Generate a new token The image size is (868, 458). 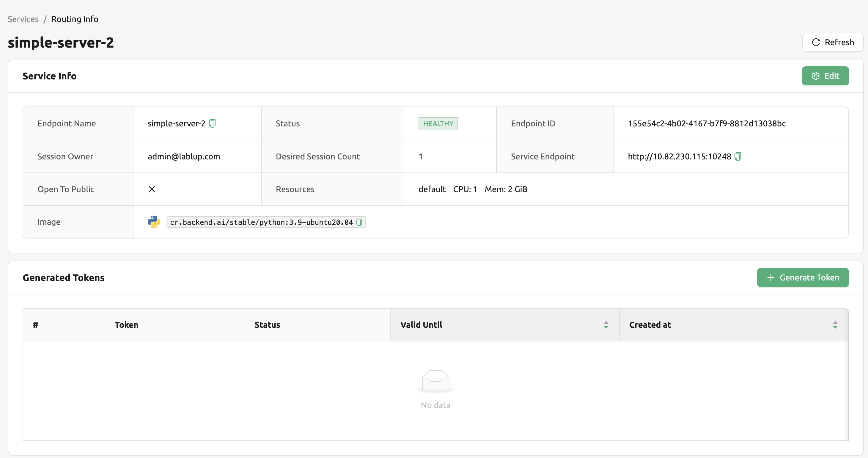tap(803, 278)
